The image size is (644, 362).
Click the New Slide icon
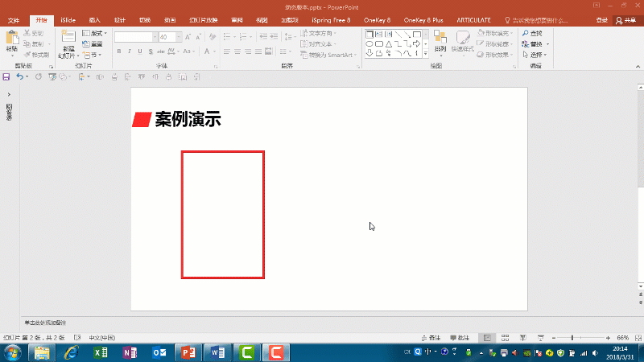(68, 38)
